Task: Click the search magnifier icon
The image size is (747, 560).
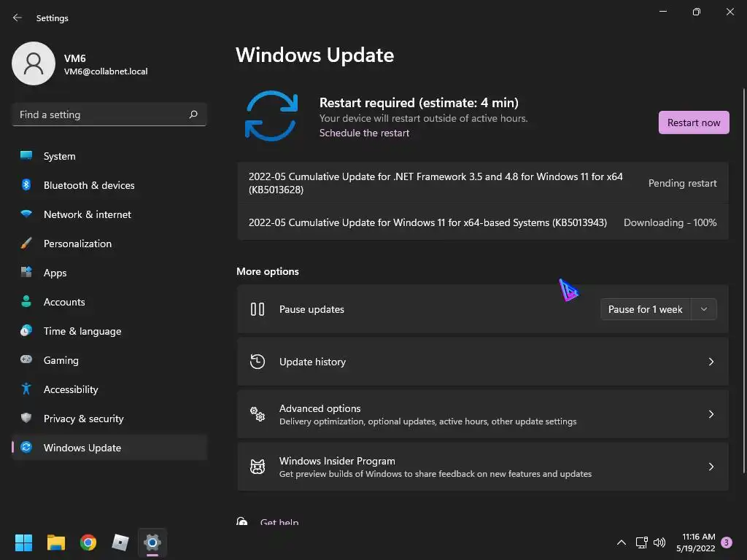Action: pyautogui.click(x=193, y=114)
